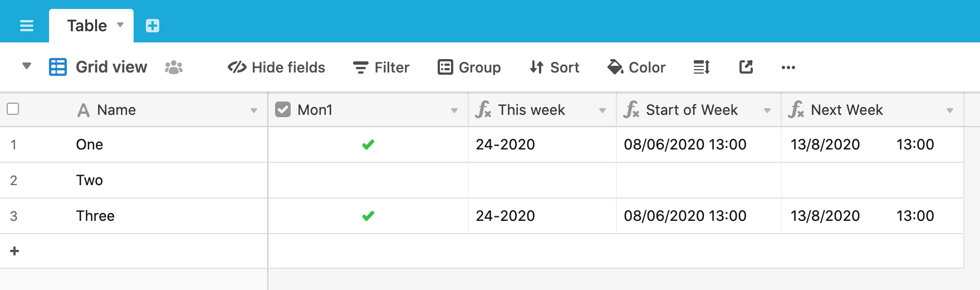Expand the views sidebar triangle toggle
The width and height of the screenshot is (980, 290).
click(x=26, y=66)
